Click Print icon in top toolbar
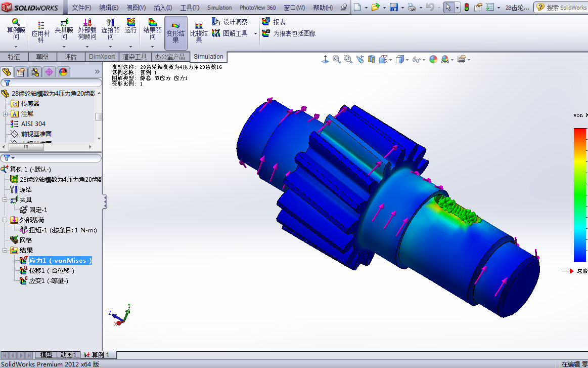 tap(412, 7)
